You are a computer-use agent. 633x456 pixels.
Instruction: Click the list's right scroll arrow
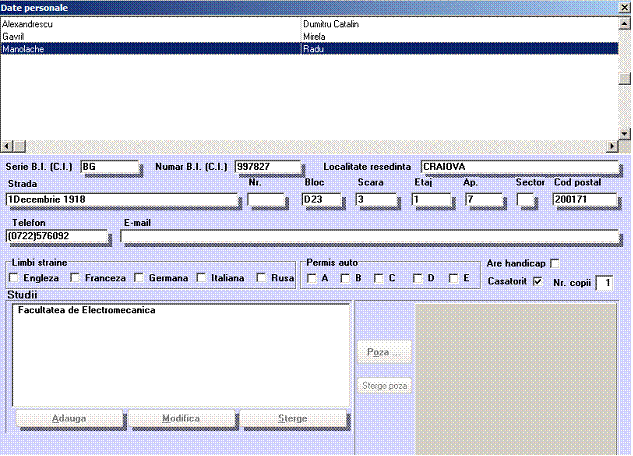pyautogui.click(x=612, y=145)
